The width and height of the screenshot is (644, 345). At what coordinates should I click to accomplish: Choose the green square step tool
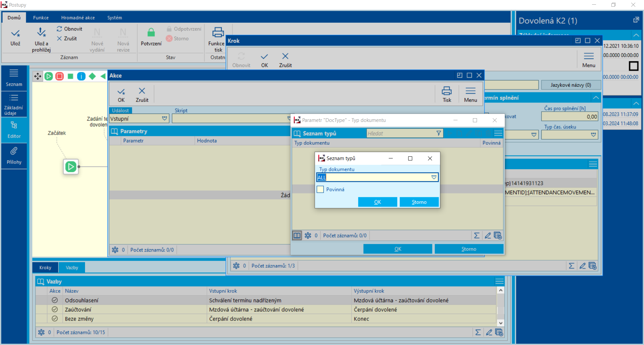pyautogui.click(x=70, y=76)
